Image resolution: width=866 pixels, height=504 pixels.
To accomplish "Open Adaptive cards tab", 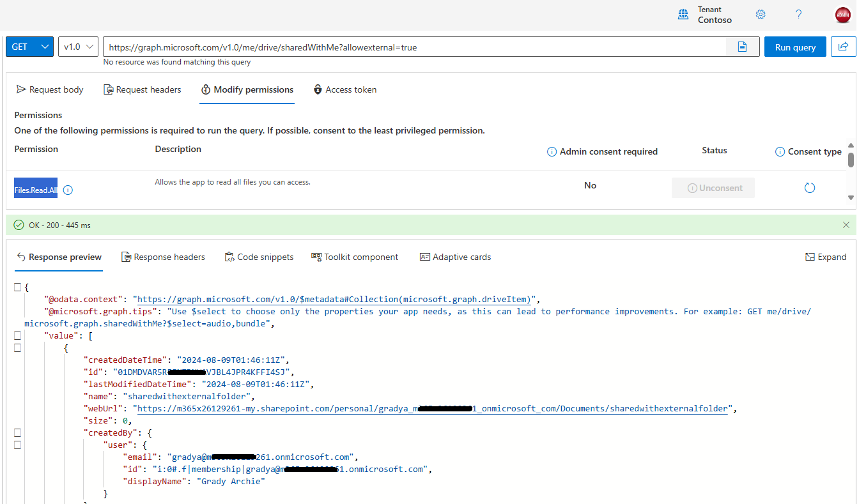I will [455, 257].
